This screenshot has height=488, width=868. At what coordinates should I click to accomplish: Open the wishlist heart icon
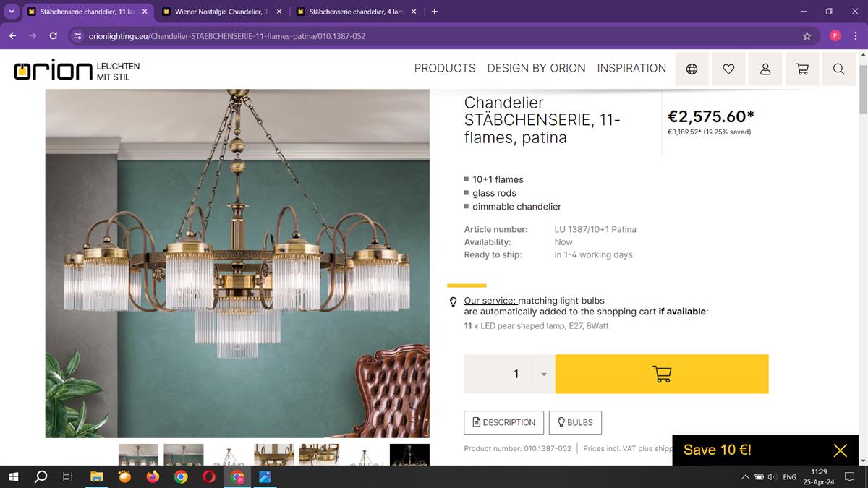pos(728,69)
